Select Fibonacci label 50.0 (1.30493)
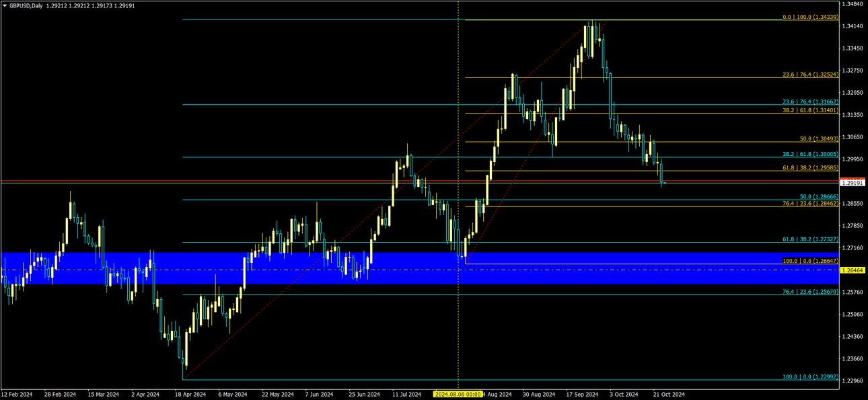Viewport: 868px width, 400px height. click(x=819, y=138)
